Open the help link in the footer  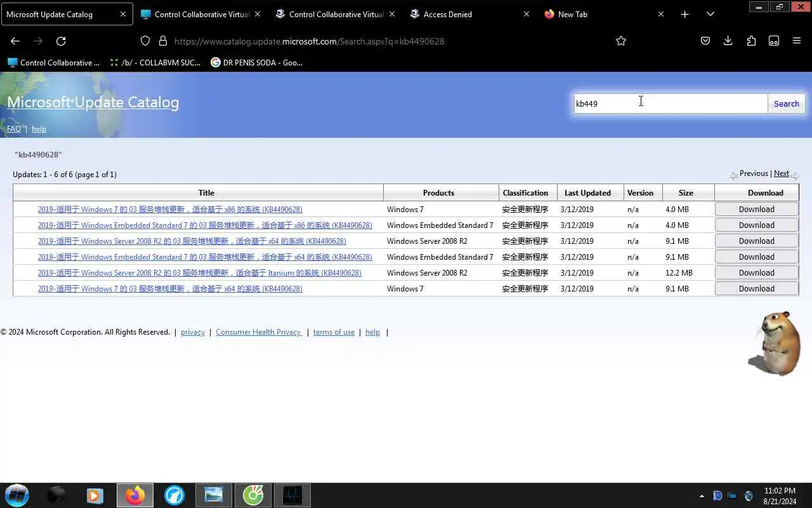372,332
